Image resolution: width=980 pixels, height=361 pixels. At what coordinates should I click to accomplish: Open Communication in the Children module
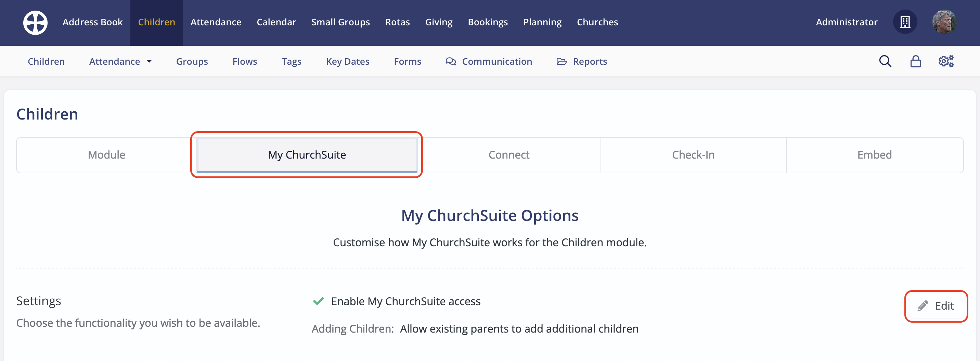(x=489, y=61)
